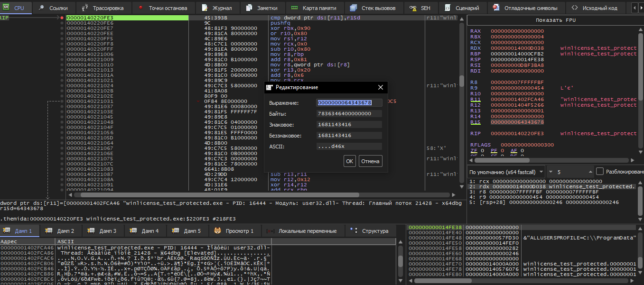Enable the Разблокировано checkbox

[600, 171]
